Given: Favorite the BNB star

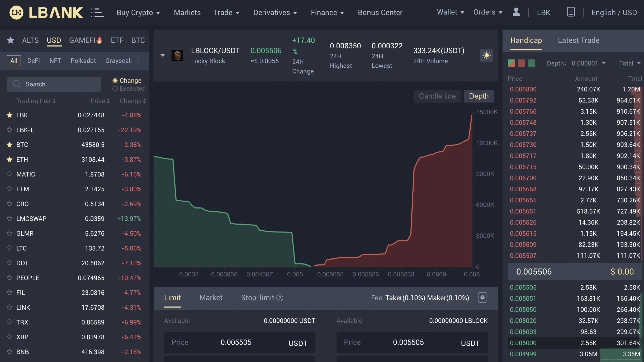Looking at the screenshot, I should (x=10, y=352).
